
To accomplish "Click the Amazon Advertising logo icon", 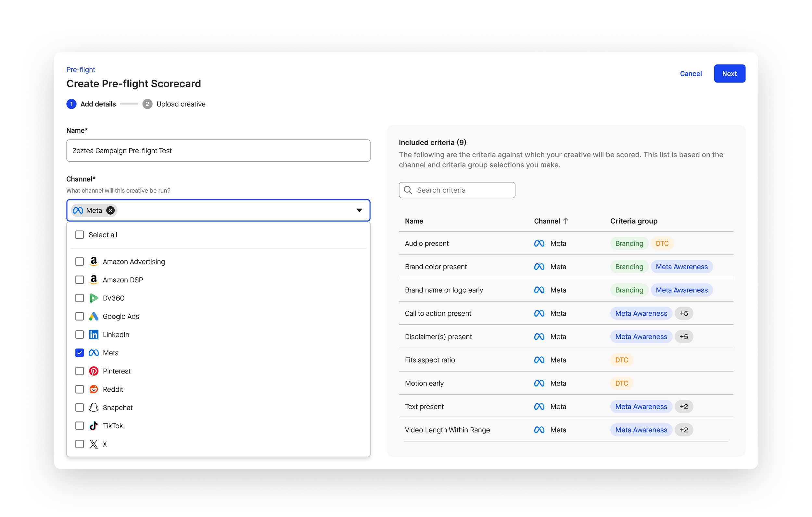I will (x=94, y=262).
